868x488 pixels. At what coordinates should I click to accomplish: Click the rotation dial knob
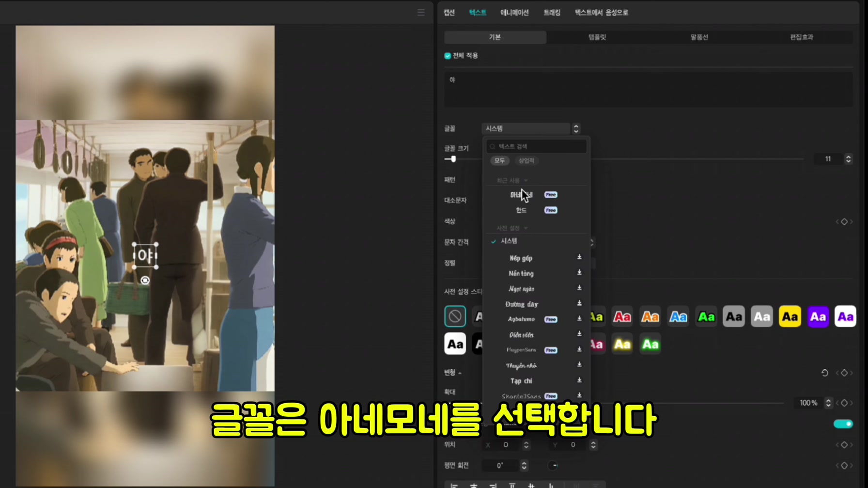(x=553, y=466)
